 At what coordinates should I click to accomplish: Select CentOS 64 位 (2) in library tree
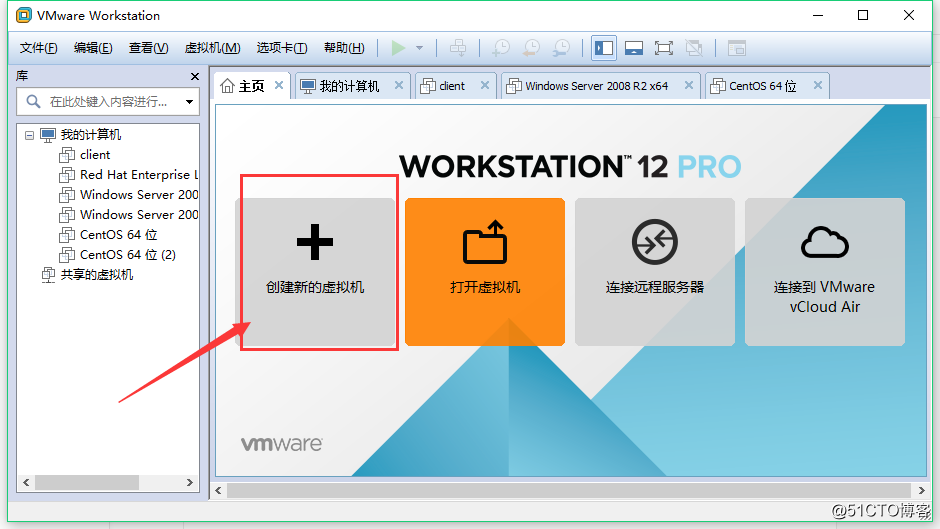[128, 254]
